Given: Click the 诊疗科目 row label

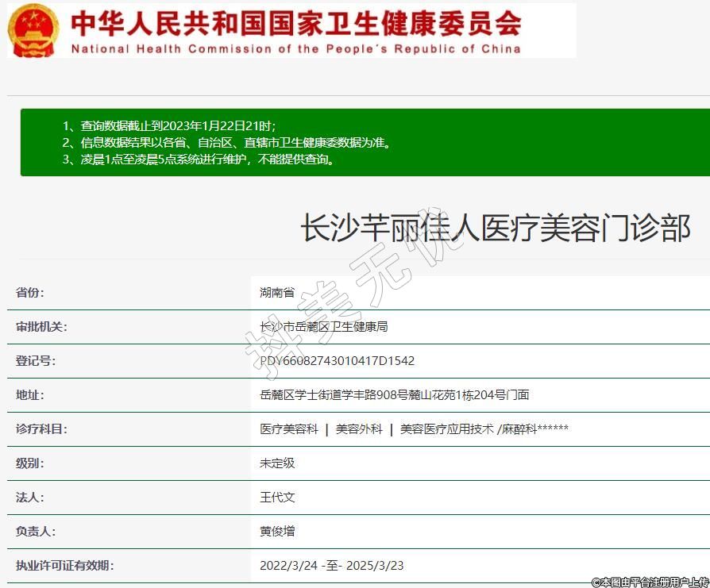Looking at the screenshot, I should point(41,429).
